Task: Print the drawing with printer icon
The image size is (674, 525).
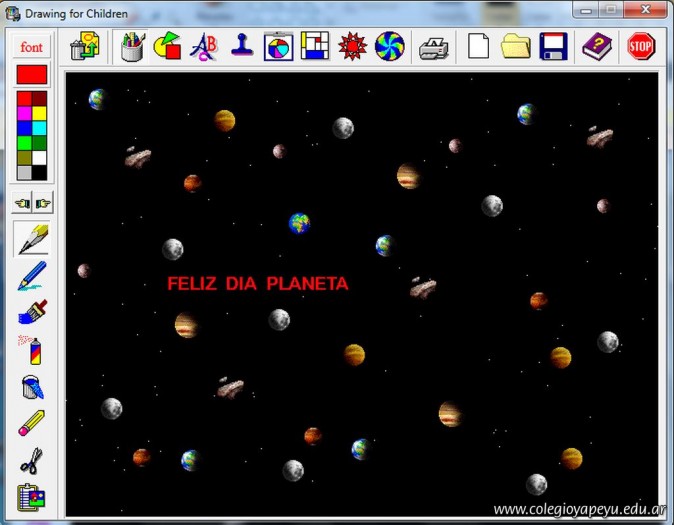Action: [433, 46]
